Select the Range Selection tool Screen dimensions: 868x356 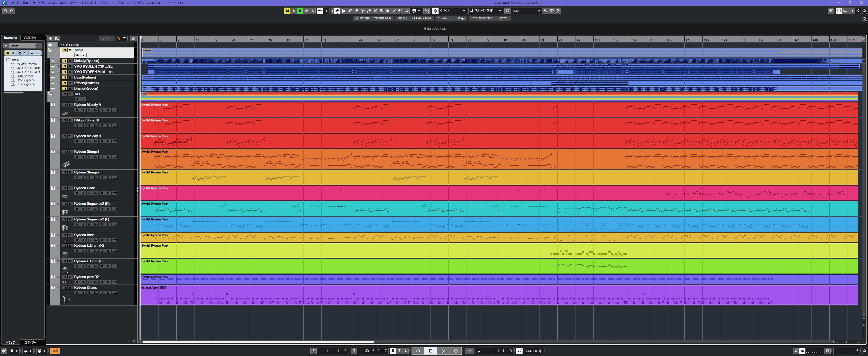pos(344,11)
